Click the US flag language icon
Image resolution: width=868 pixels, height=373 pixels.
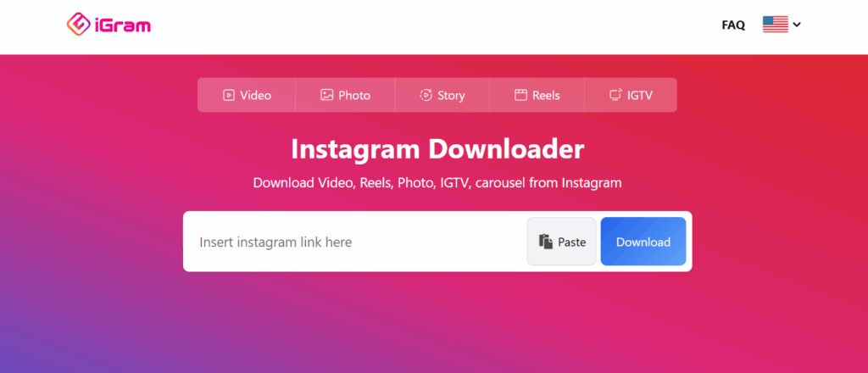point(775,25)
